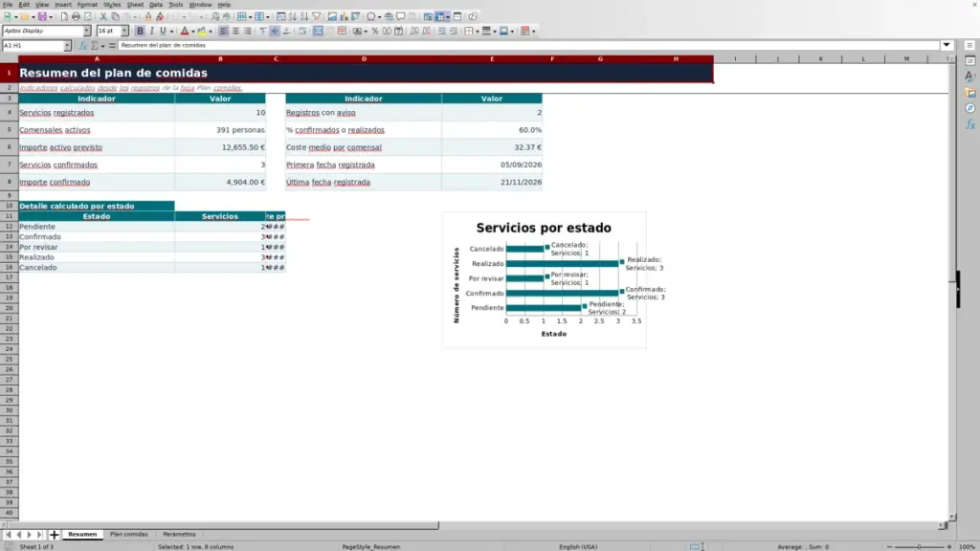The width and height of the screenshot is (980, 551).
Task: Expand the Name Box dropdown
Action: [x=67, y=46]
